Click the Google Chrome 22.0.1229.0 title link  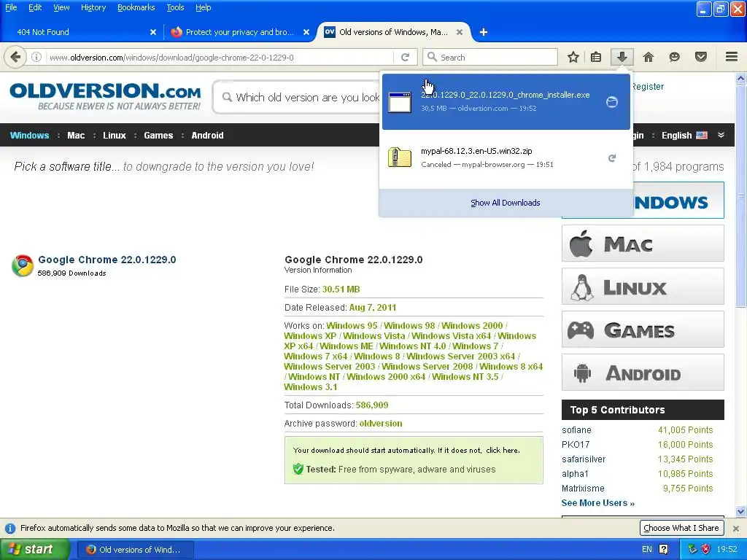(107, 260)
